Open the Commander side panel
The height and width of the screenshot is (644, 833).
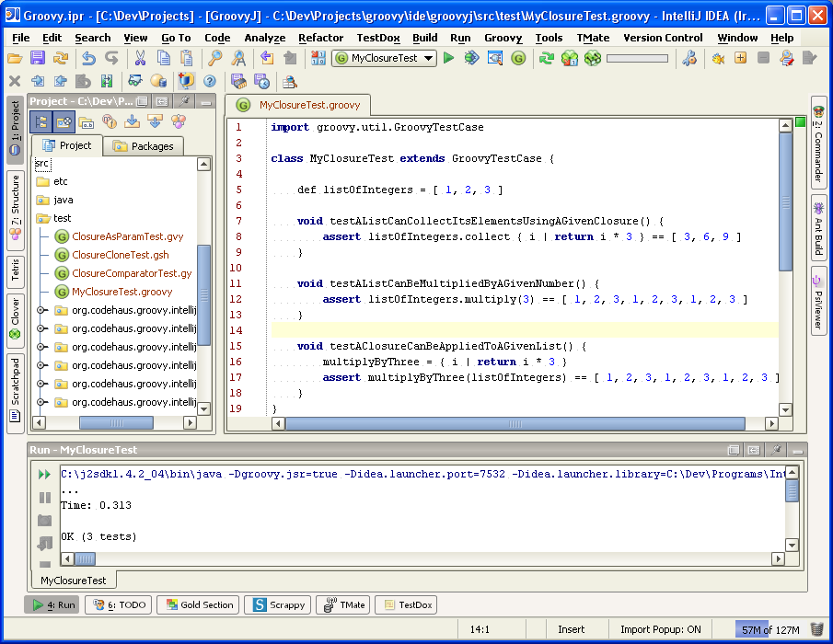point(818,143)
